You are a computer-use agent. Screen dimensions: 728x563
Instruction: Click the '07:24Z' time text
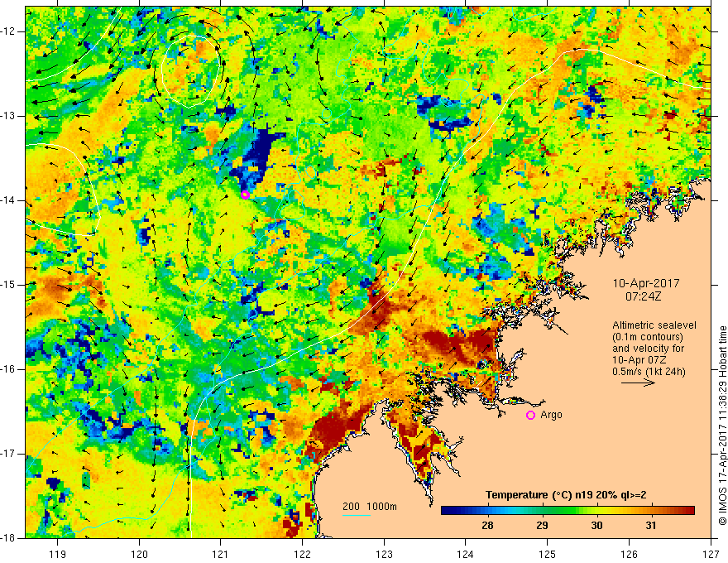644,296
